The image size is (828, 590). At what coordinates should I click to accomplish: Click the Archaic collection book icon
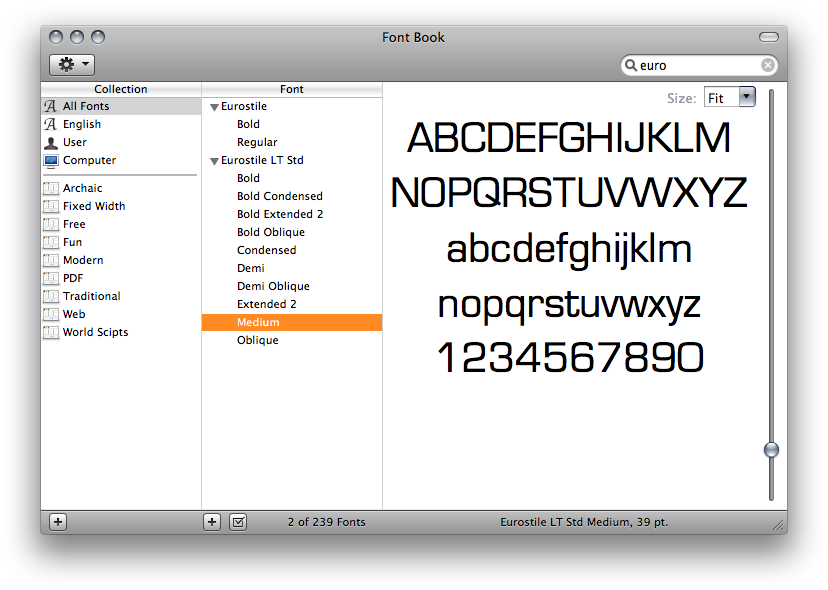[51, 188]
